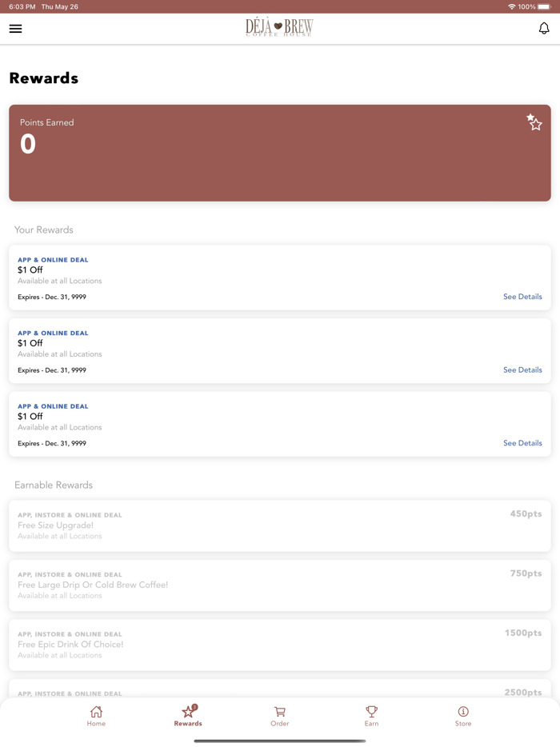See Details for the third $1 Off reward
560x747 pixels.
coord(522,443)
